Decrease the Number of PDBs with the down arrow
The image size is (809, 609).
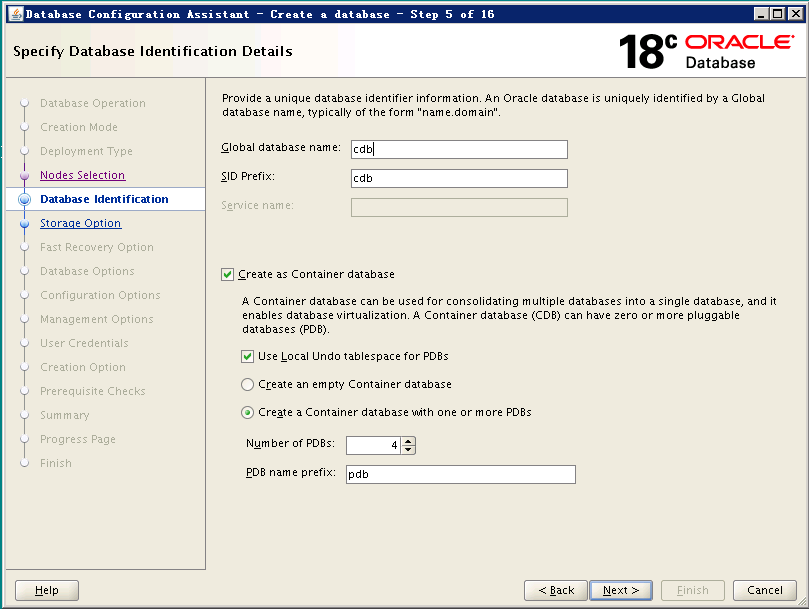pyautogui.click(x=408, y=450)
